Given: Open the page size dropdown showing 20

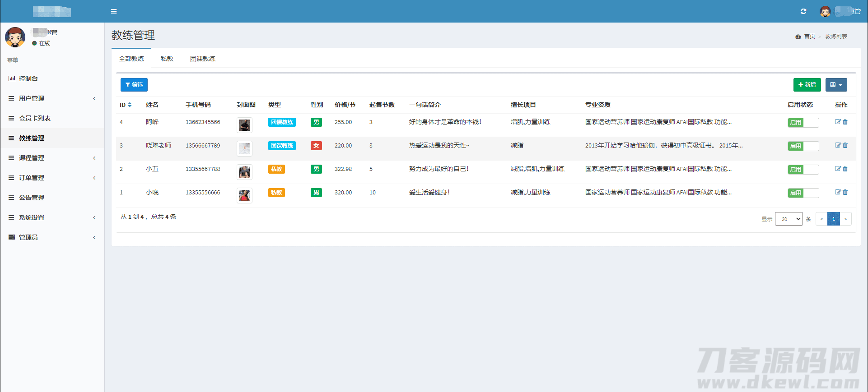Looking at the screenshot, I should 789,219.
